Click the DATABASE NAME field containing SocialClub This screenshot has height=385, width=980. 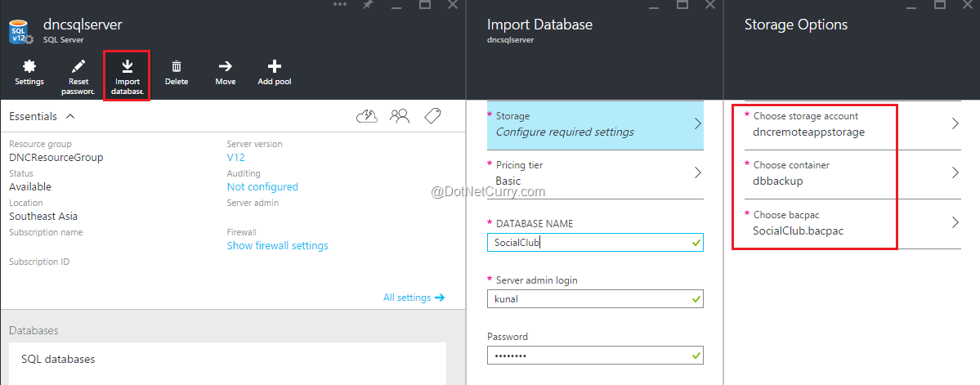(595, 243)
